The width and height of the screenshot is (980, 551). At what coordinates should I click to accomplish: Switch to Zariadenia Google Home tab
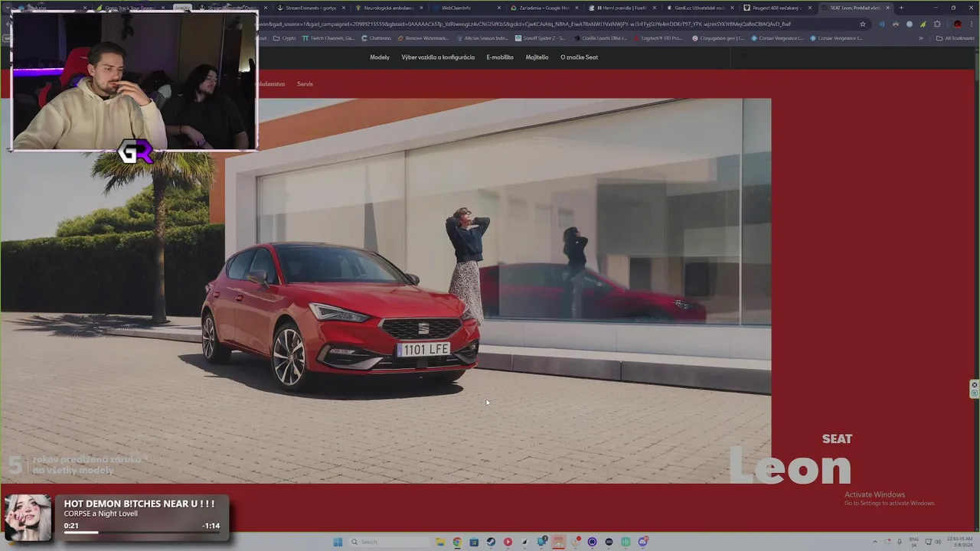click(544, 8)
